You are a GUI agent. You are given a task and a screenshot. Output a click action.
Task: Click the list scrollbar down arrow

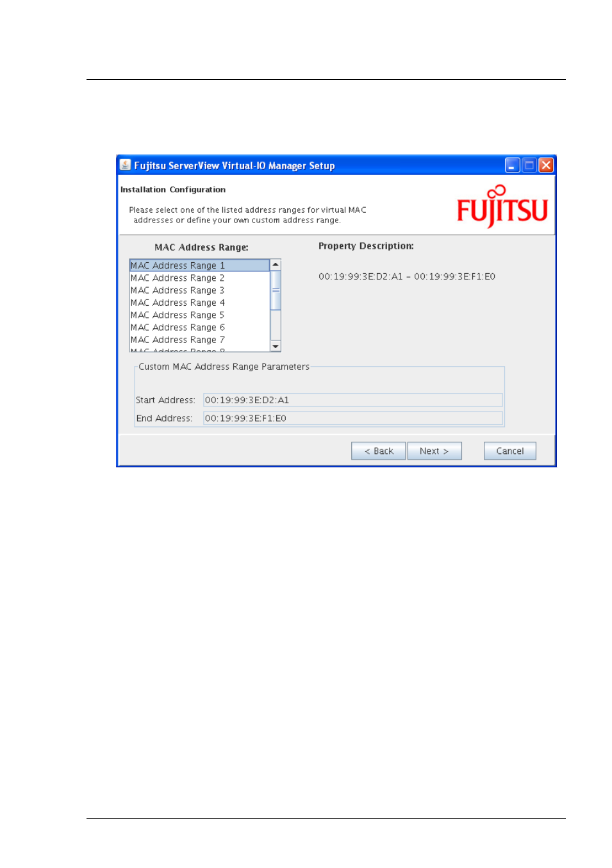[x=276, y=346]
